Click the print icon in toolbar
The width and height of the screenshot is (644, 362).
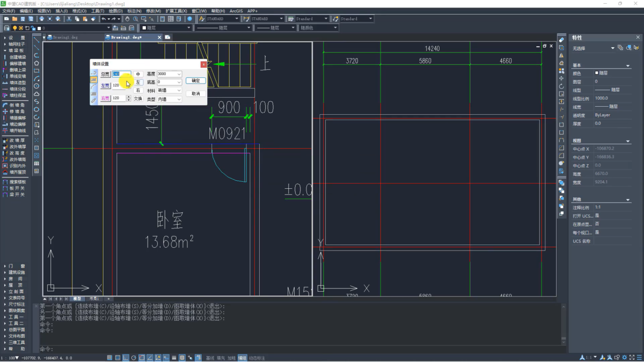coord(41,19)
